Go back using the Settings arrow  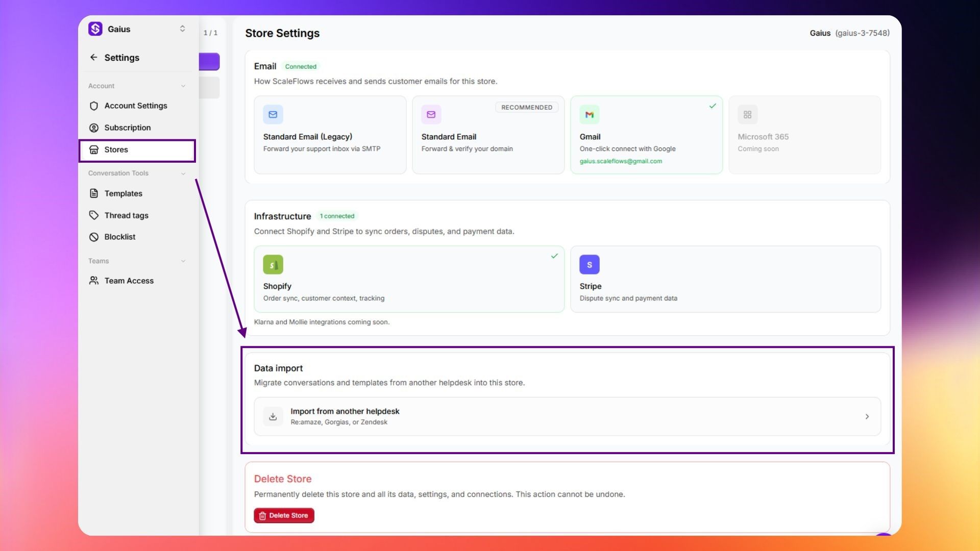click(93, 58)
